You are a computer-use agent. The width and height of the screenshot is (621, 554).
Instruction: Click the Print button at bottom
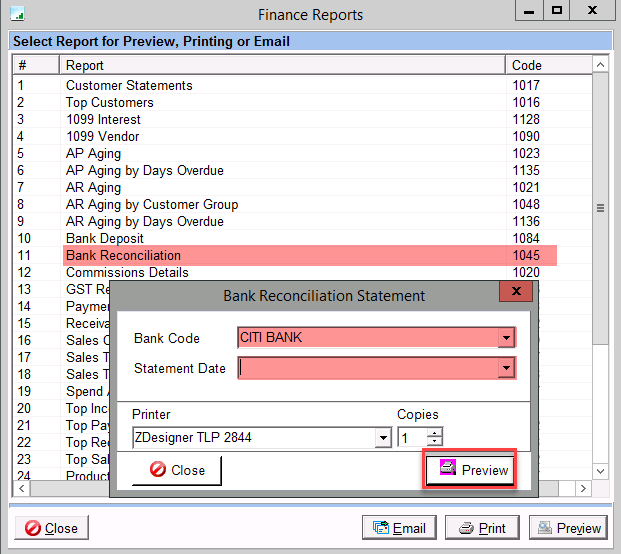pos(482,528)
